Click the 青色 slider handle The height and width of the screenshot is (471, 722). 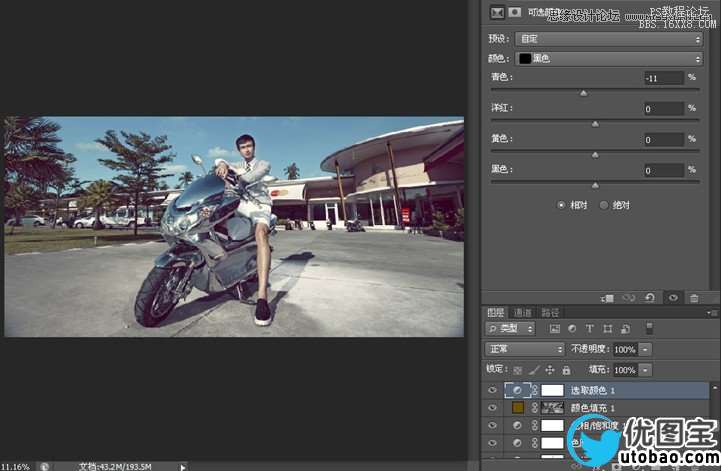583,93
